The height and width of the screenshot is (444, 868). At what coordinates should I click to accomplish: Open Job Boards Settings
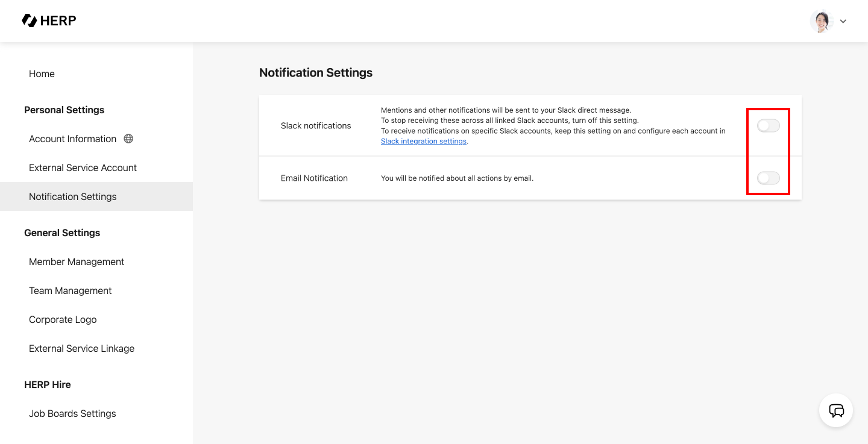pos(72,413)
